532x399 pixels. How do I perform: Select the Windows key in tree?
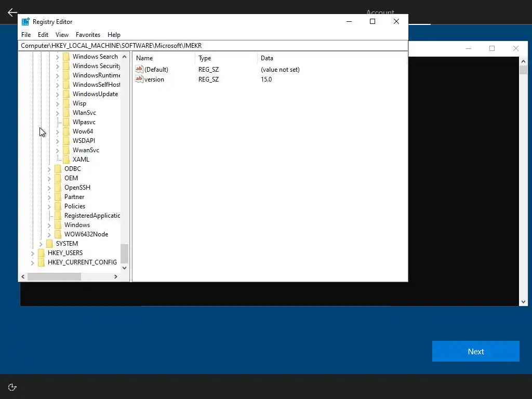click(77, 225)
